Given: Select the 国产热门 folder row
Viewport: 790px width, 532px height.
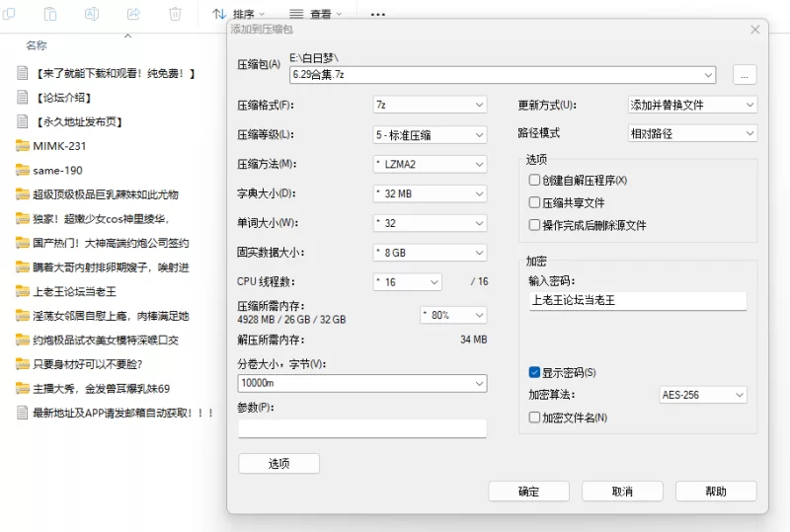Looking at the screenshot, I should click(x=103, y=244).
